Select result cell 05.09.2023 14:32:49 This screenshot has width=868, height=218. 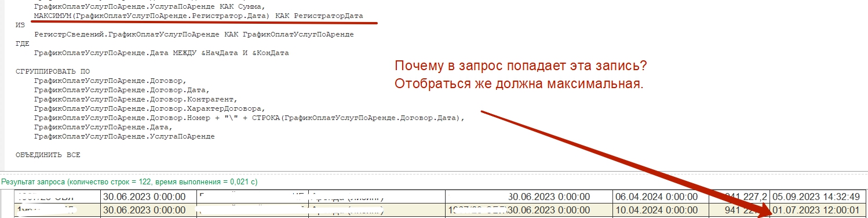point(819,196)
